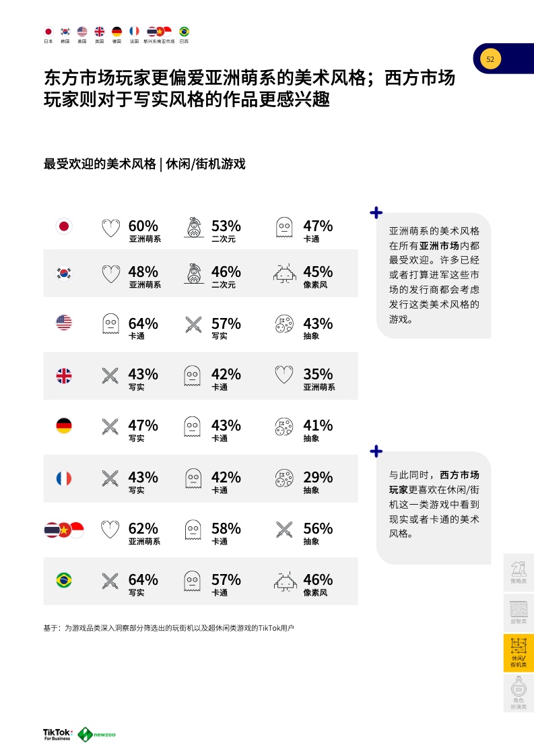Image resolution: width=534 pixels, height=756 pixels.
Task: Open the 策略类 side tab
Action: click(x=519, y=572)
